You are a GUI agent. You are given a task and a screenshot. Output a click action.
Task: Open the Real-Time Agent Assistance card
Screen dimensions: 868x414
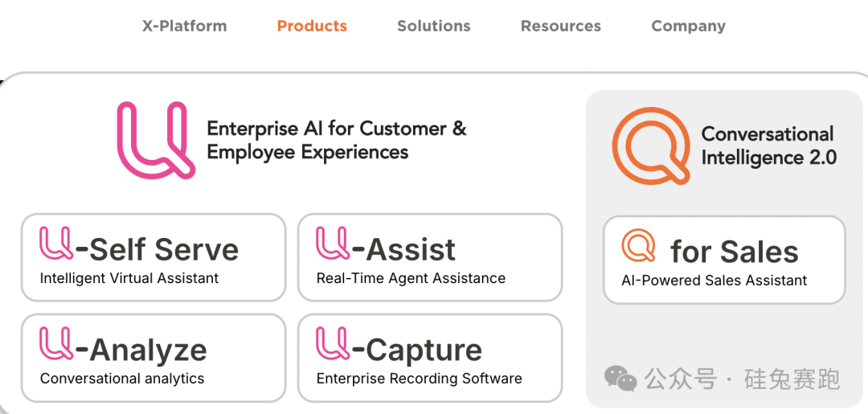(x=429, y=257)
